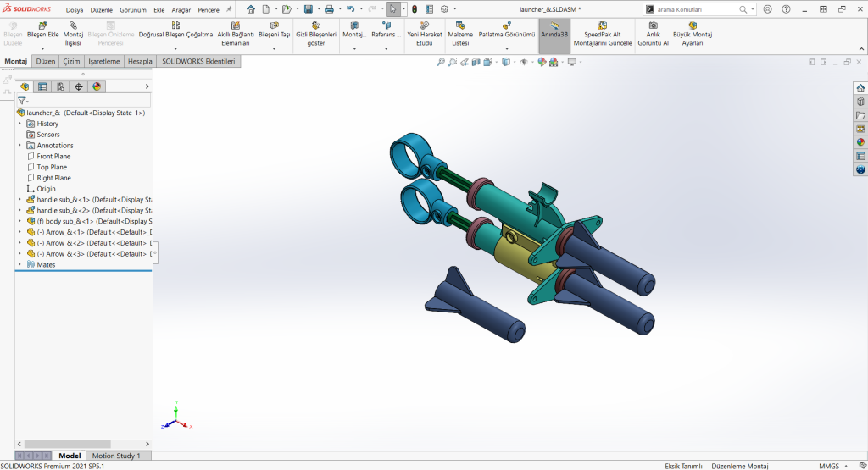Open the Araçlar menu
The image size is (868, 470).
point(181,9)
